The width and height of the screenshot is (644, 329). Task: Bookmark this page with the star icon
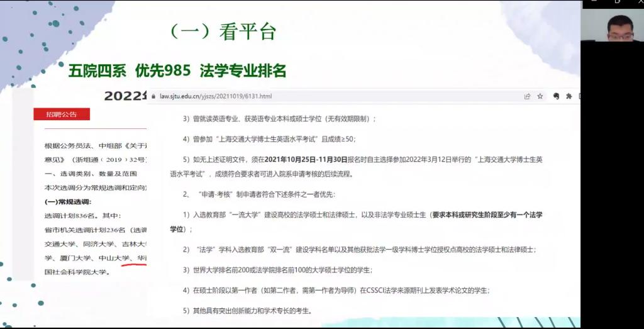point(540,96)
